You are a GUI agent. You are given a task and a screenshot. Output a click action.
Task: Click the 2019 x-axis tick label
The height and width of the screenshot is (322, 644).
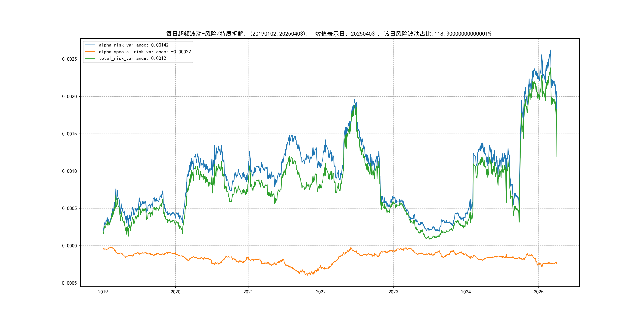[x=103, y=292]
